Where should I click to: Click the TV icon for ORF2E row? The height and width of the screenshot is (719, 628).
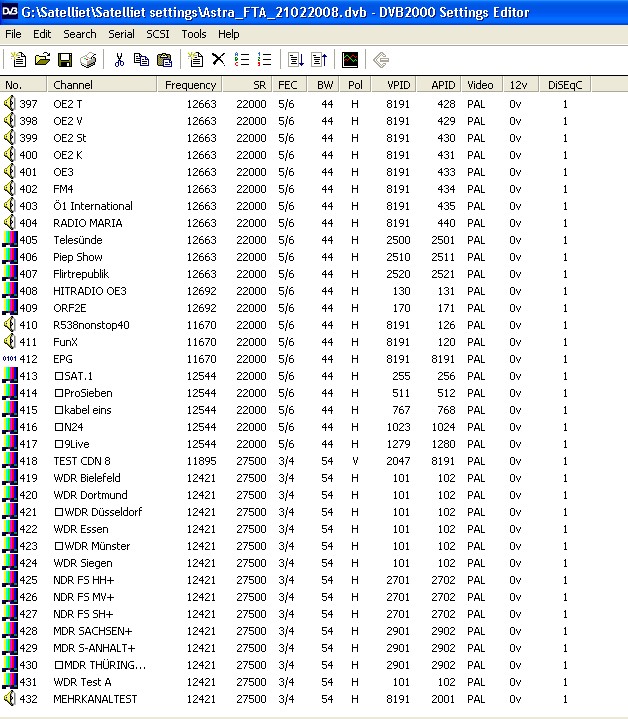pos(10,308)
